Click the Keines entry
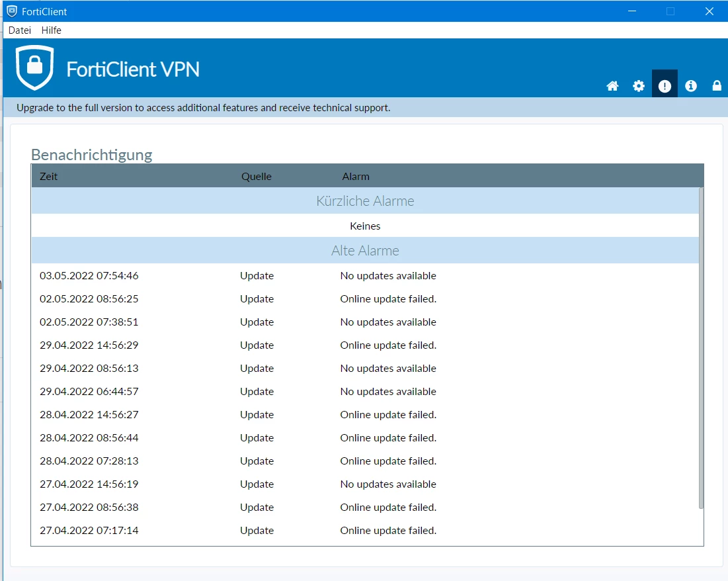The image size is (728, 581). point(365,226)
